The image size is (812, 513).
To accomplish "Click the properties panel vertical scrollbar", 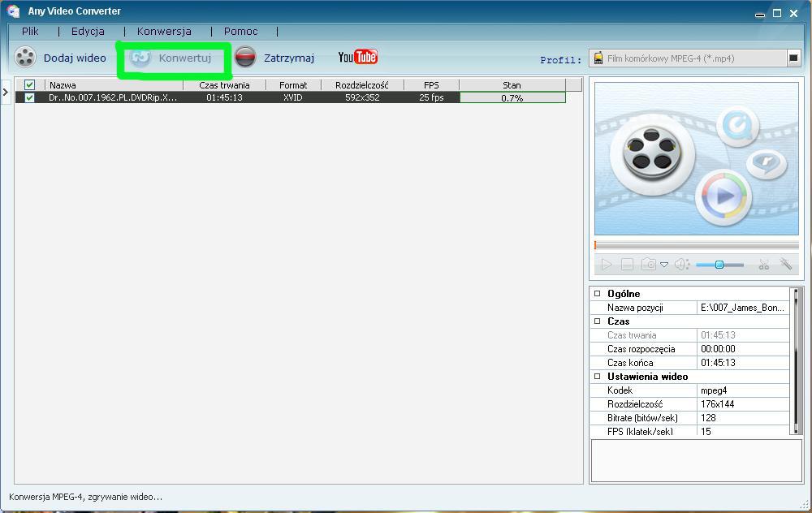I will tap(796, 361).
